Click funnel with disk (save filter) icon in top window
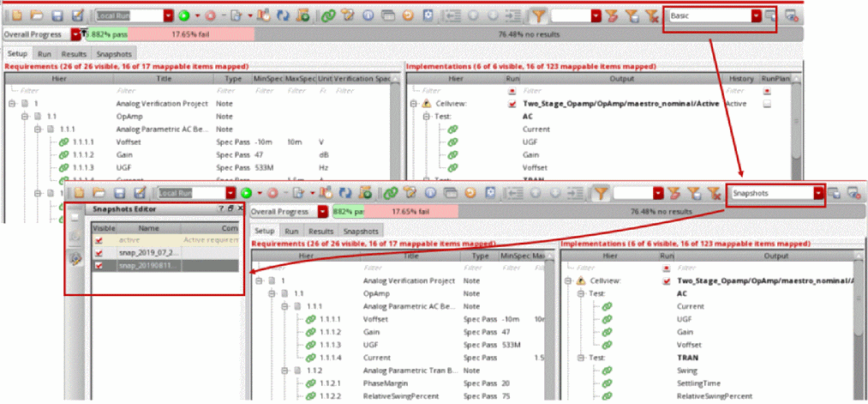Viewport: 868px width, 404px height. tap(632, 16)
